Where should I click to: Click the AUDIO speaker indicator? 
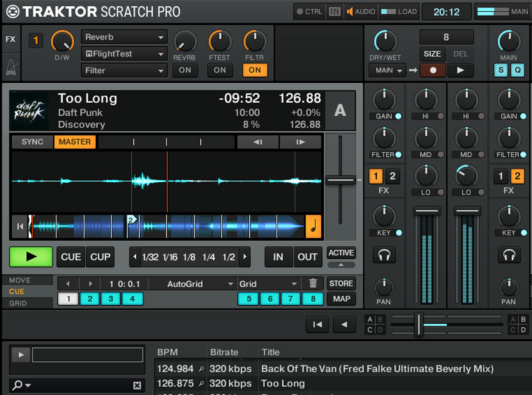[x=361, y=12]
